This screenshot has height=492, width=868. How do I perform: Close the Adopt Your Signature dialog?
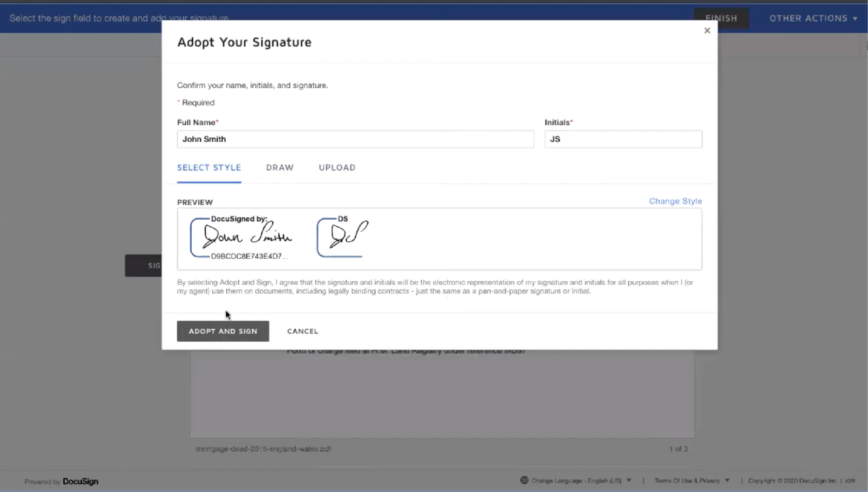[707, 30]
